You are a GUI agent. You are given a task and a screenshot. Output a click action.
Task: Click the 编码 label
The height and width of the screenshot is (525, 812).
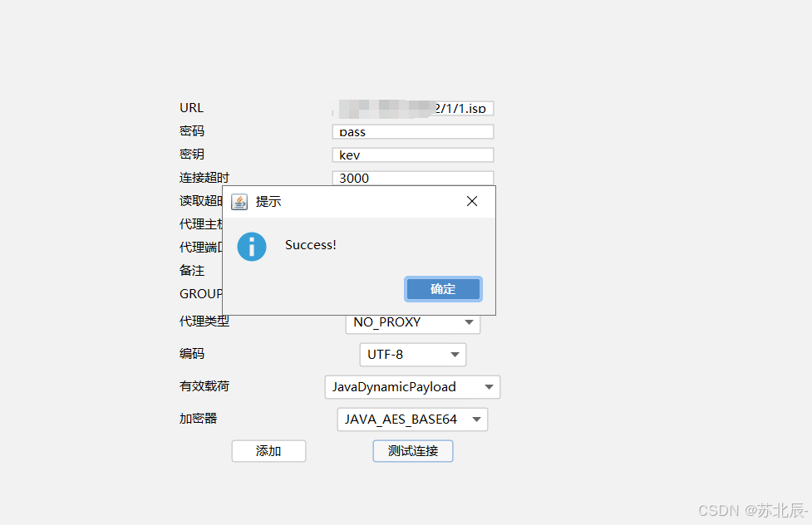pyautogui.click(x=192, y=354)
